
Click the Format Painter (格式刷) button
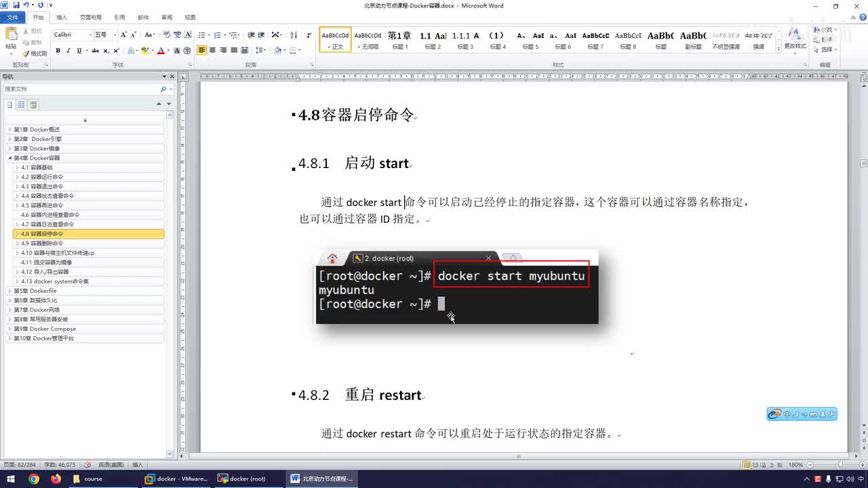(x=35, y=54)
